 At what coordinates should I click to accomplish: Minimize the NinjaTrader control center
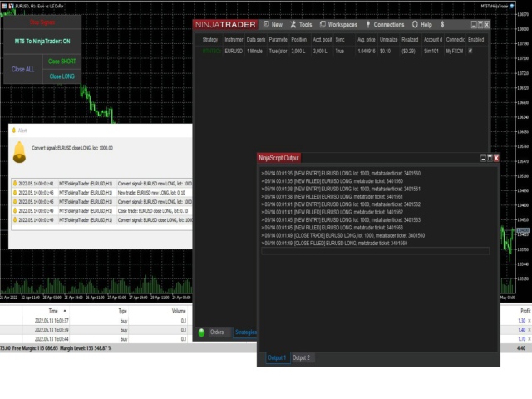pyautogui.click(x=474, y=24)
